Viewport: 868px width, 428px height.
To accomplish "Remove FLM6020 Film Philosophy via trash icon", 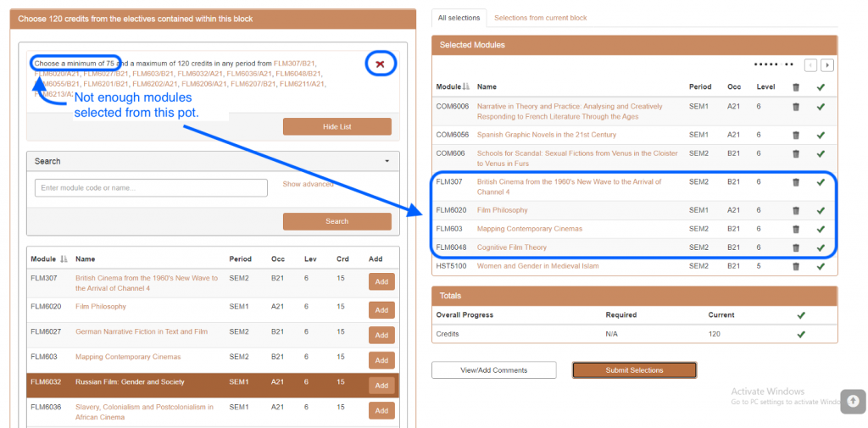I will point(795,210).
